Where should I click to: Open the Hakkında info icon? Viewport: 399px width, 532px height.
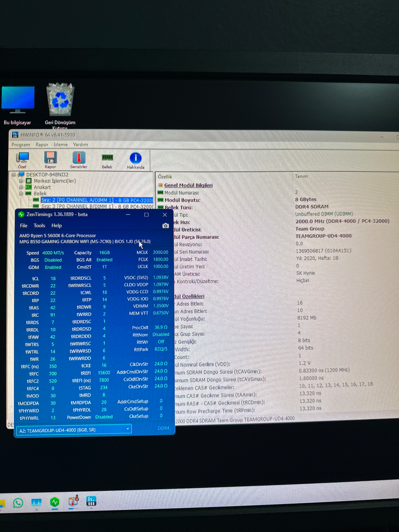[x=135, y=161]
